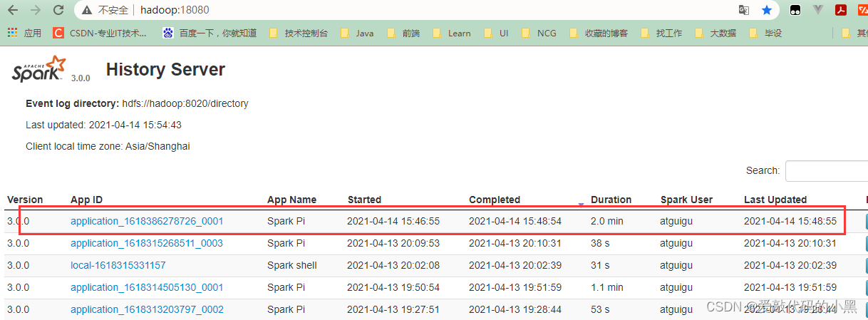Open the CSDN bookmark
868x320 pixels.
(x=100, y=33)
